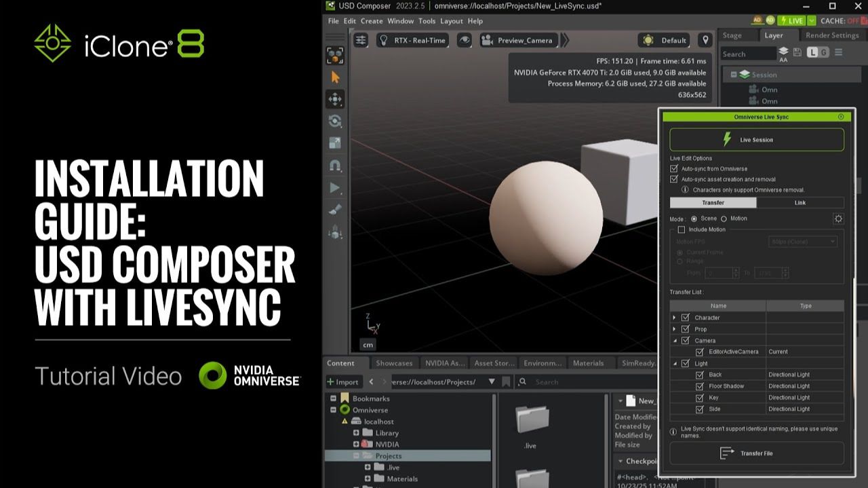Open the Preview_Camera dropdown
Viewport: 868px width, 488px height.
coord(519,40)
